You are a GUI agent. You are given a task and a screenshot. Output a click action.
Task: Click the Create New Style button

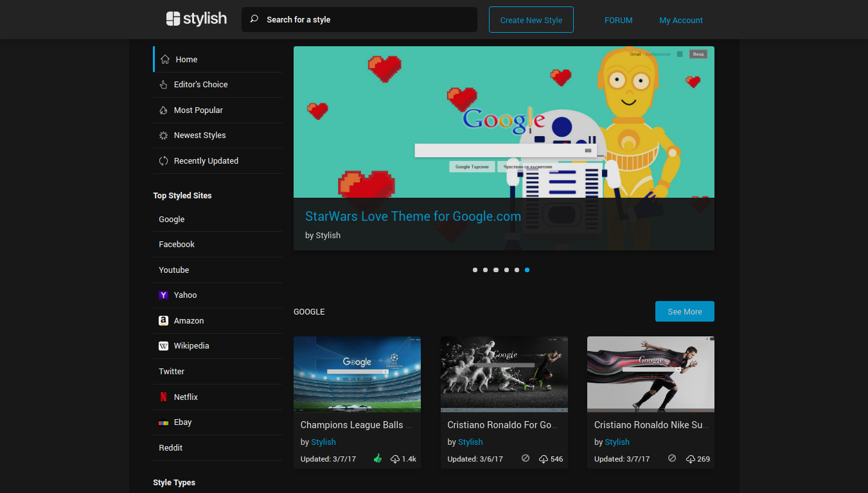pyautogui.click(x=531, y=20)
